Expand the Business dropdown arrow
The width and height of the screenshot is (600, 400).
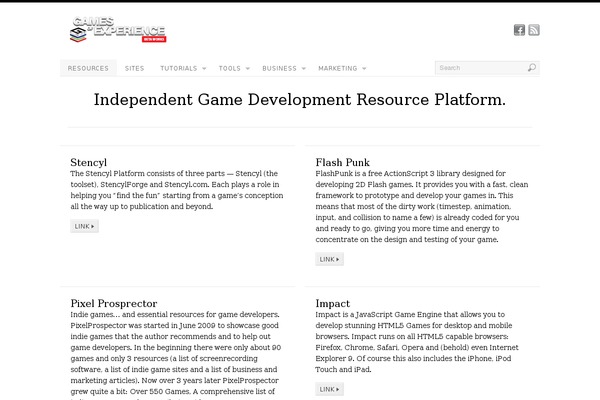pyautogui.click(x=304, y=69)
